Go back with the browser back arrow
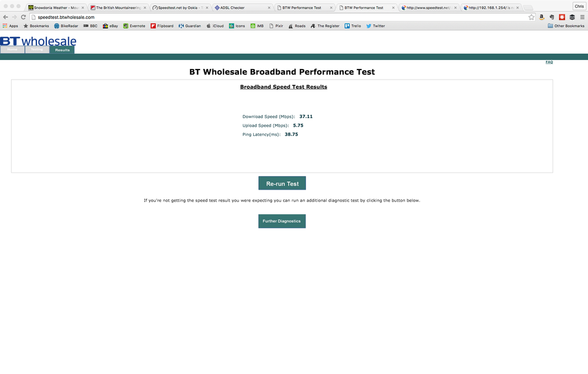The width and height of the screenshot is (588, 374). click(x=5, y=17)
